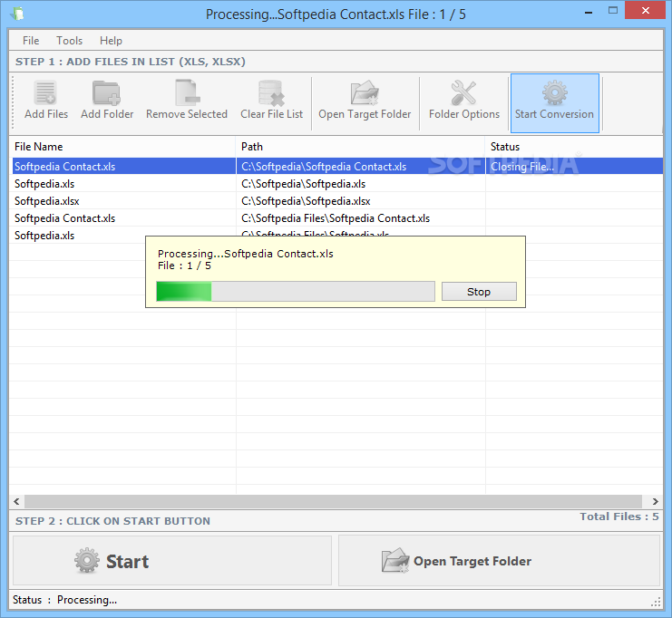The width and height of the screenshot is (672, 618).
Task: Select the Softpedia.xlsx file row
Action: coord(337,201)
